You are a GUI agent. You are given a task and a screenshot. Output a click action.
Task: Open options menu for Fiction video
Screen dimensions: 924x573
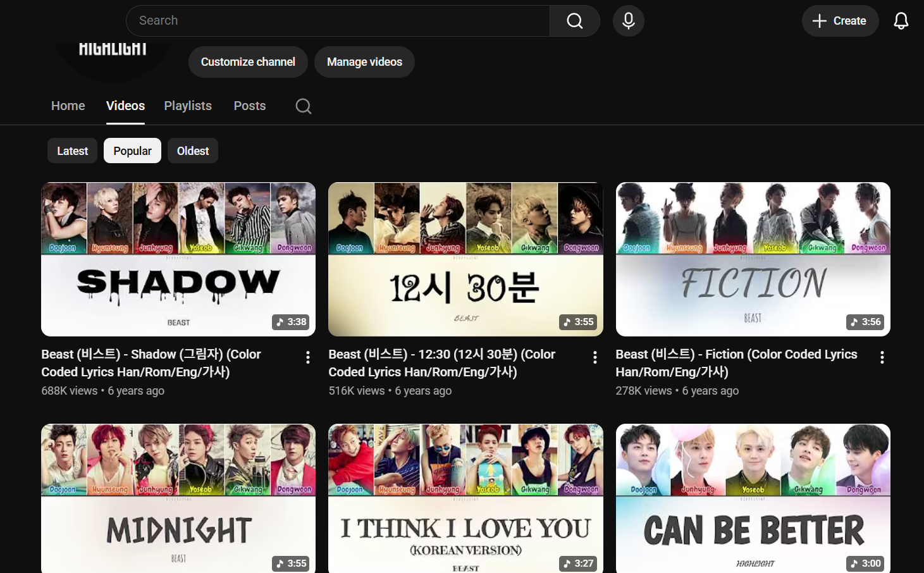click(882, 357)
